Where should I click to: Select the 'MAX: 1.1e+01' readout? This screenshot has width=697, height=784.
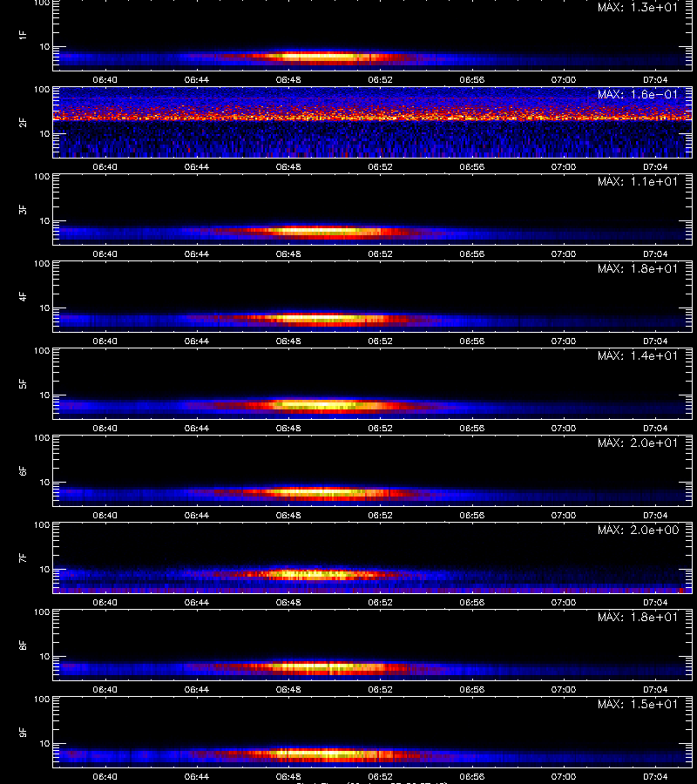pyautogui.click(x=638, y=181)
